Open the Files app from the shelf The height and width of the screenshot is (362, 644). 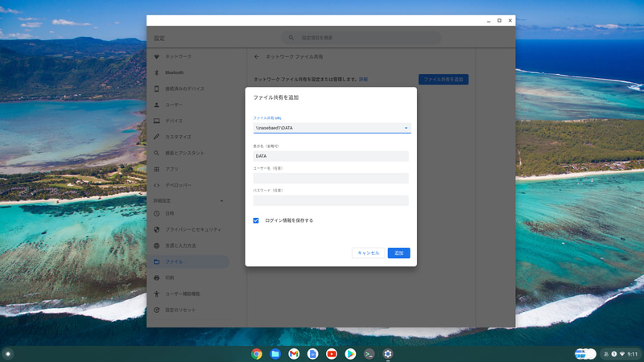pyautogui.click(x=275, y=354)
